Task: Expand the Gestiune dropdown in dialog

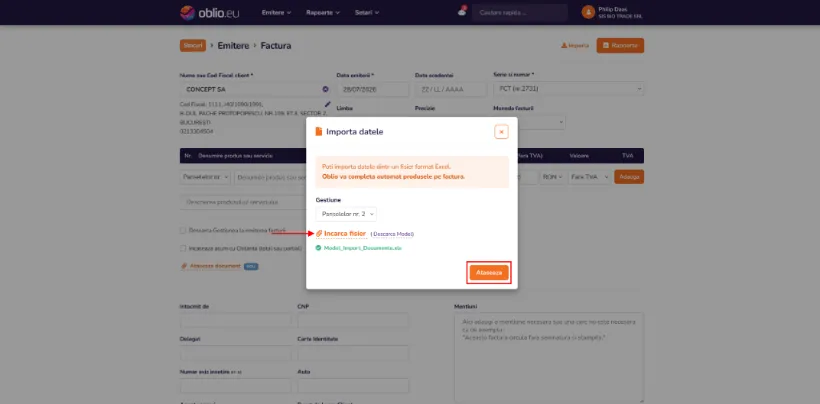Action: coord(346,214)
